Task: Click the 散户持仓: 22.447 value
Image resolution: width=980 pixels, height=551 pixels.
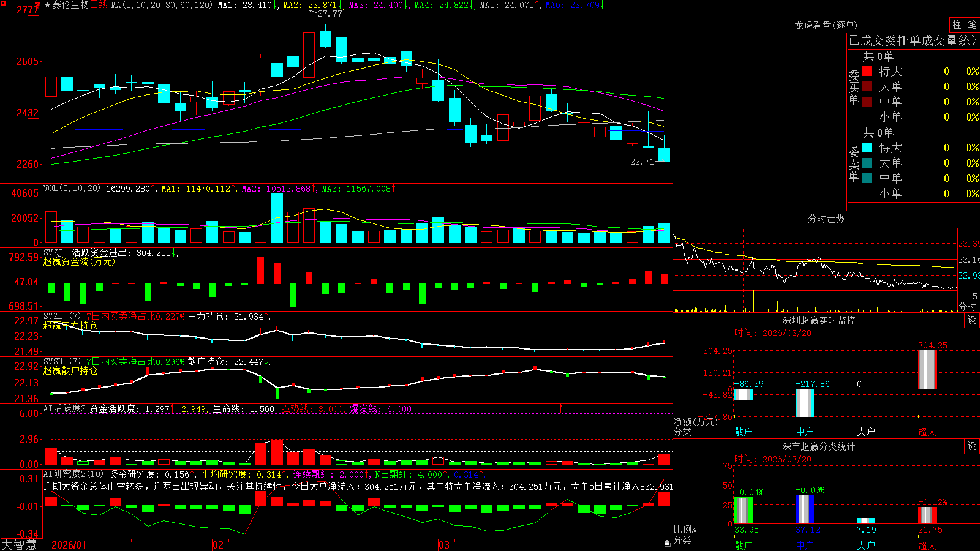Action: click(225, 361)
